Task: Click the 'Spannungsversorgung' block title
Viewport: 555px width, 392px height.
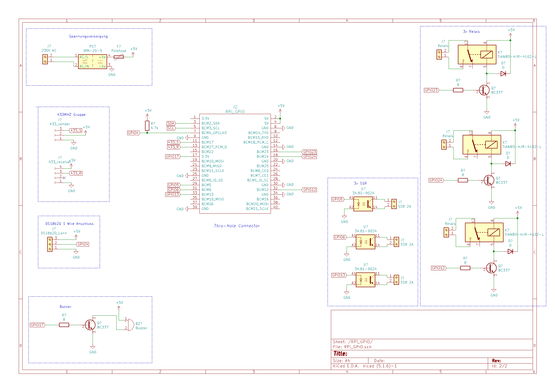Action: tap(88, 37)
